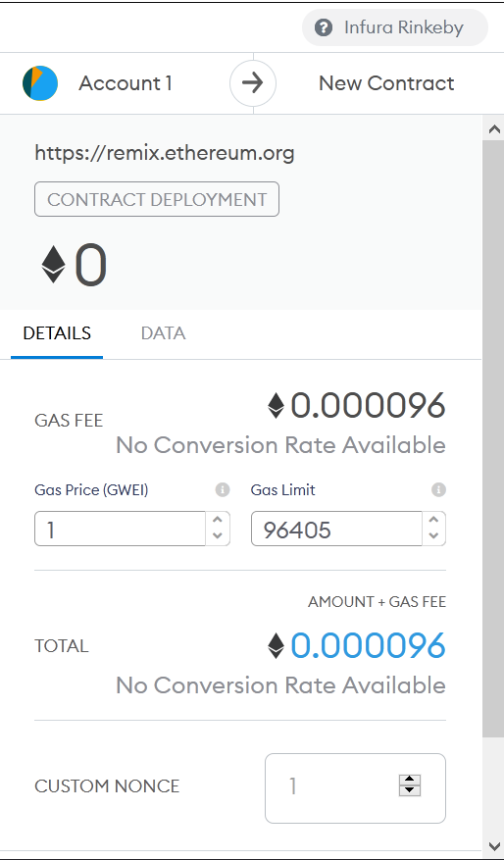Focus the Custom Nonce input field
The image size is (504, 860).
[x=355, y=788]
